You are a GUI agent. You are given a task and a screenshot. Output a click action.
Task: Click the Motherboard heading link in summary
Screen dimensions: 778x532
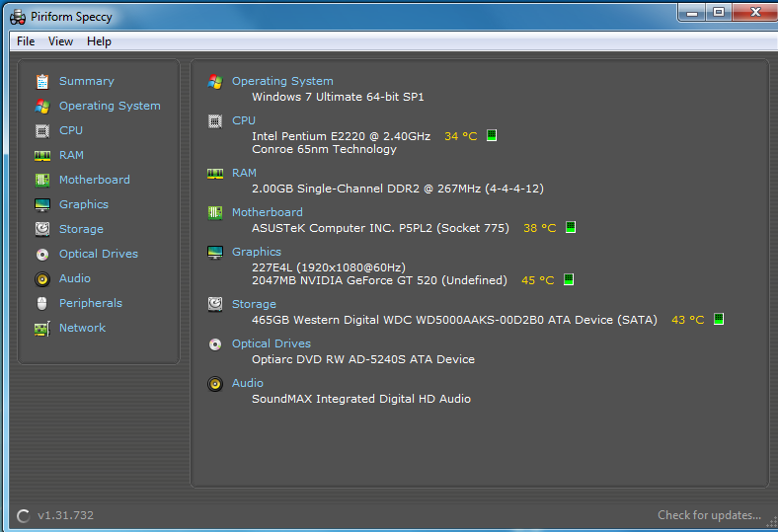267,212
